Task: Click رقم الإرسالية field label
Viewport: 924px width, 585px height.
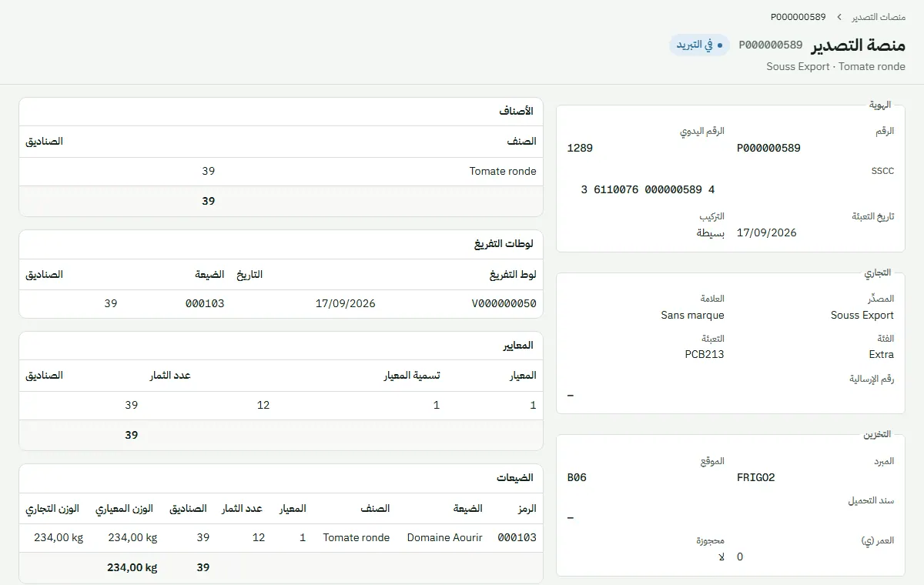Action: click(872, 379)
